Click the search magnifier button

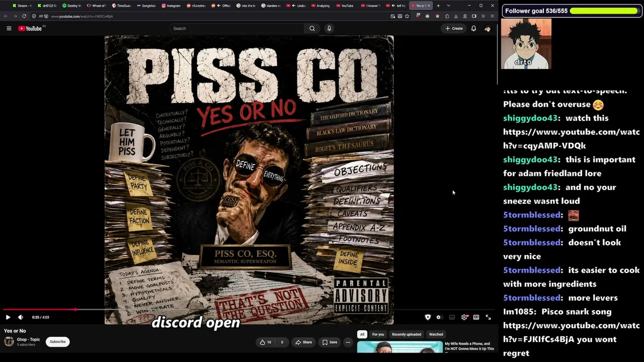[x=312, y=29]
